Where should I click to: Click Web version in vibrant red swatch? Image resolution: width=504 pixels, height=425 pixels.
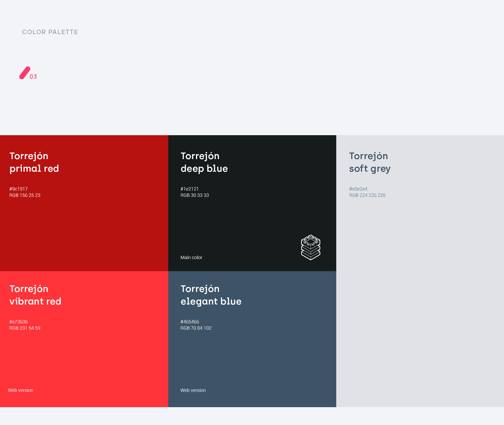pos(20,390)
